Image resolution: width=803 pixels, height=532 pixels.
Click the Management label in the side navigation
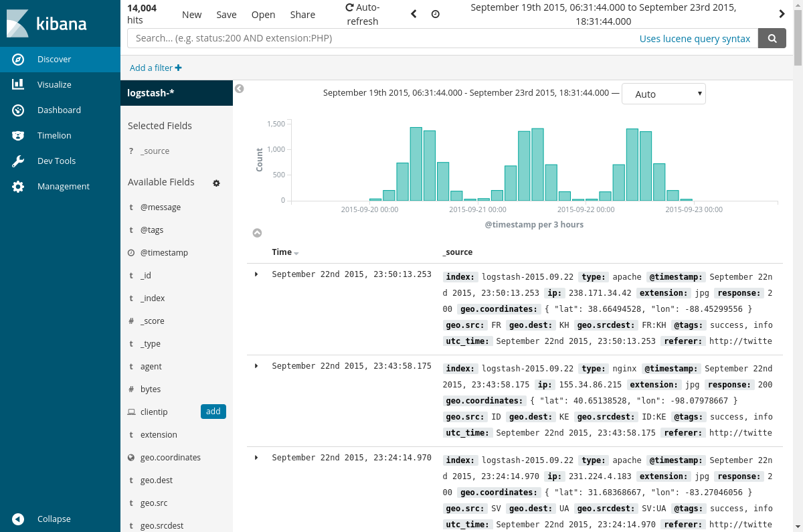click(x=64, y=187)
